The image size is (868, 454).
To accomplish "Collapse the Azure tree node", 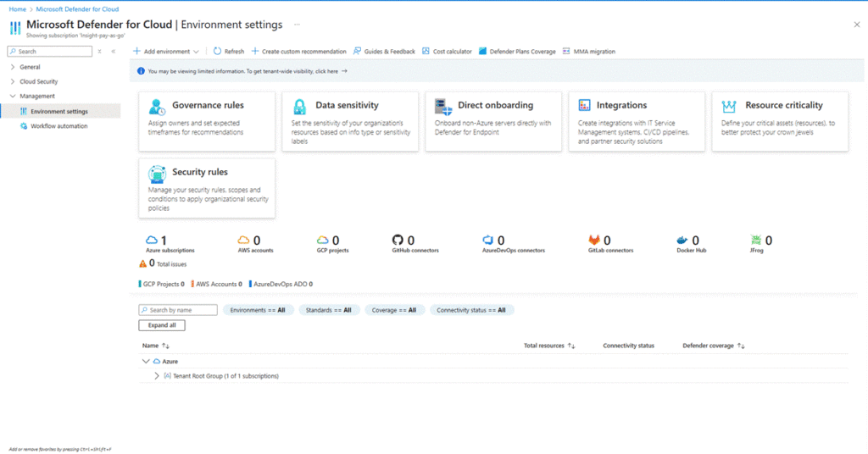I will tap(146, 361).
